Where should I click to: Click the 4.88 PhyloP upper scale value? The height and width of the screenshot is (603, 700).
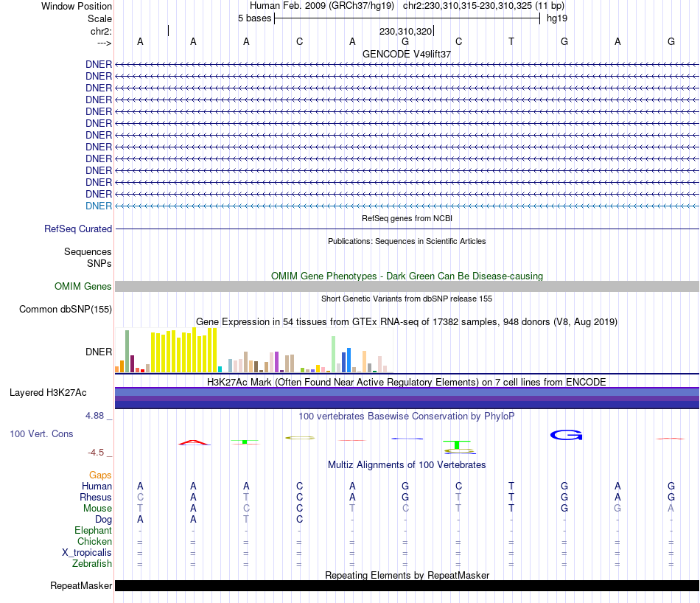tap(94, 416)
